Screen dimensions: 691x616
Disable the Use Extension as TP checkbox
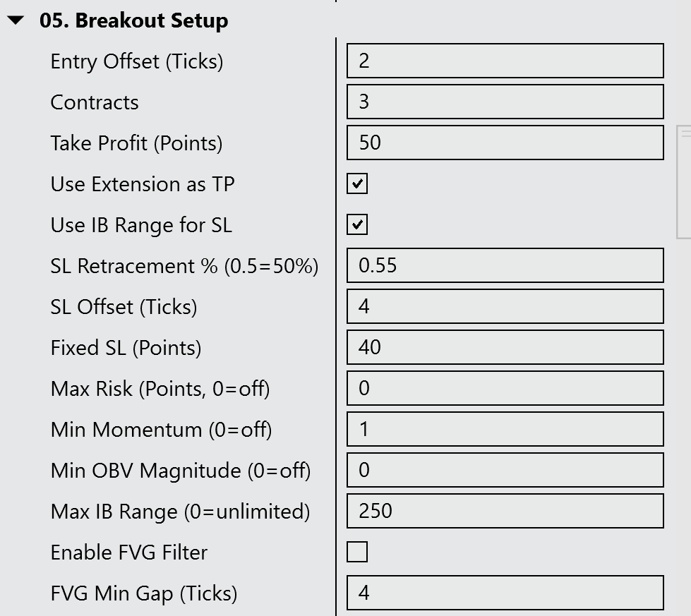click(357, 184)
